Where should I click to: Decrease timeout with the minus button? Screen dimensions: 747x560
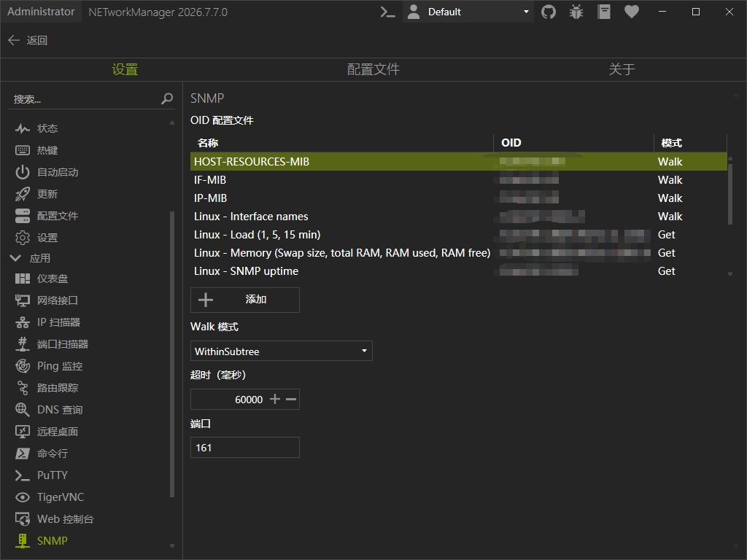pyautogui.click(x=291, y=399)
